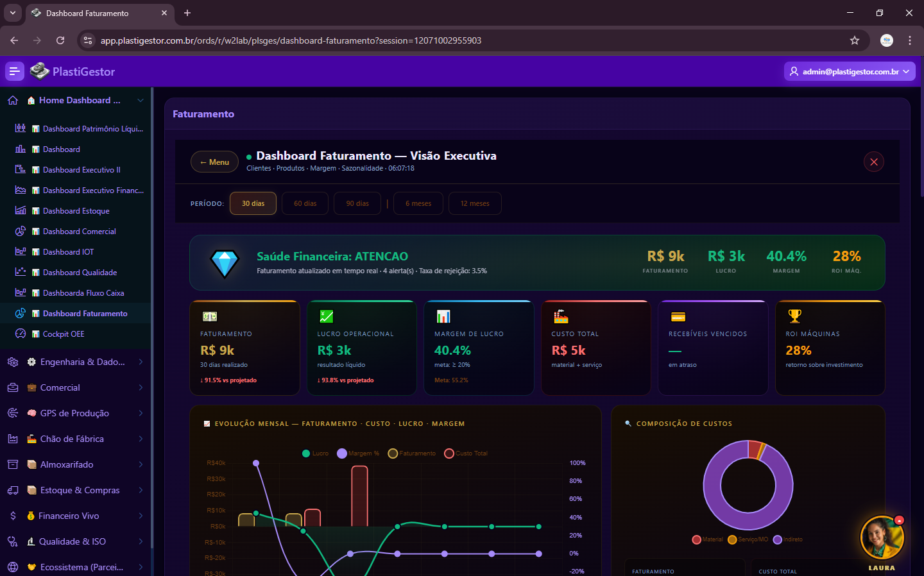Click the GPS de Produção sidebar icon

pyautogui.click(x=12, y=413)
